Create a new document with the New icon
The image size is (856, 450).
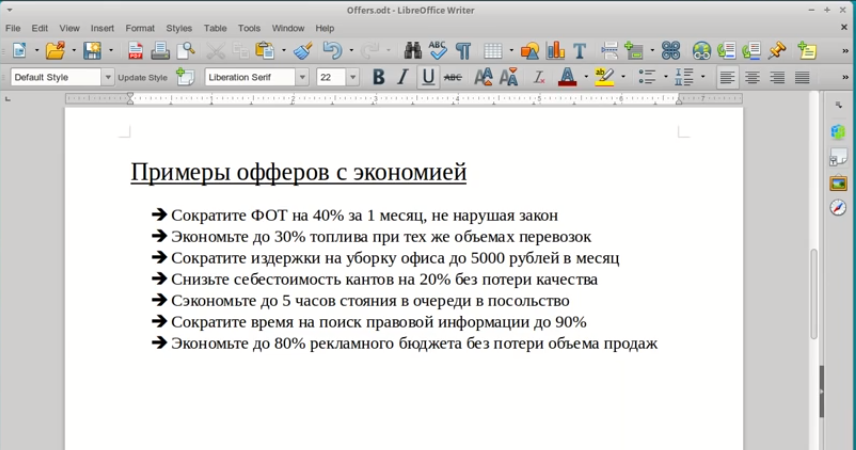20,51
